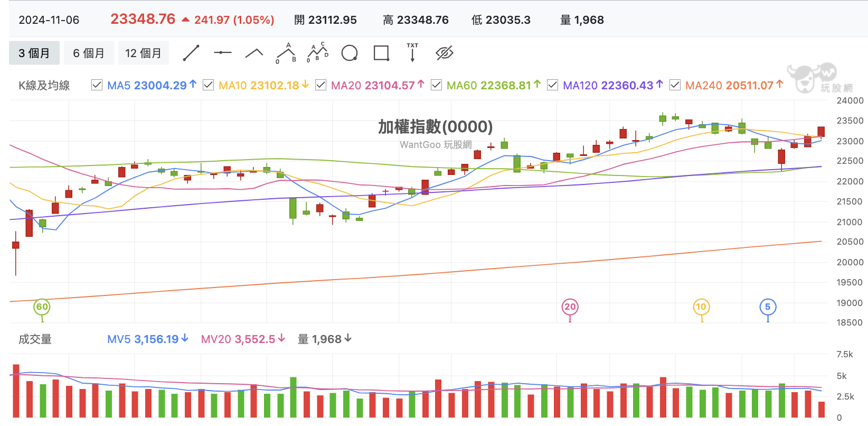Screen dimensions: 868x426
Task: Uncheck the MA60 moving average checkbox
Action: pyautogui.click(x=436, y=85)
